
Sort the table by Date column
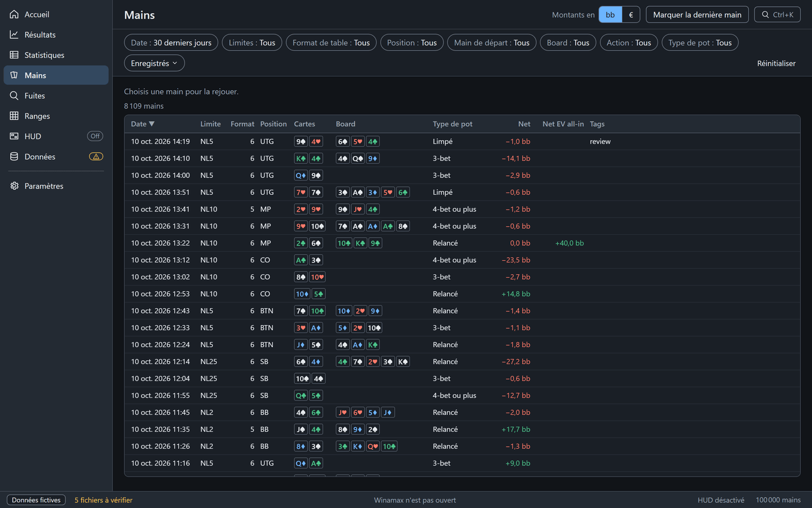(x=143, y=124)
